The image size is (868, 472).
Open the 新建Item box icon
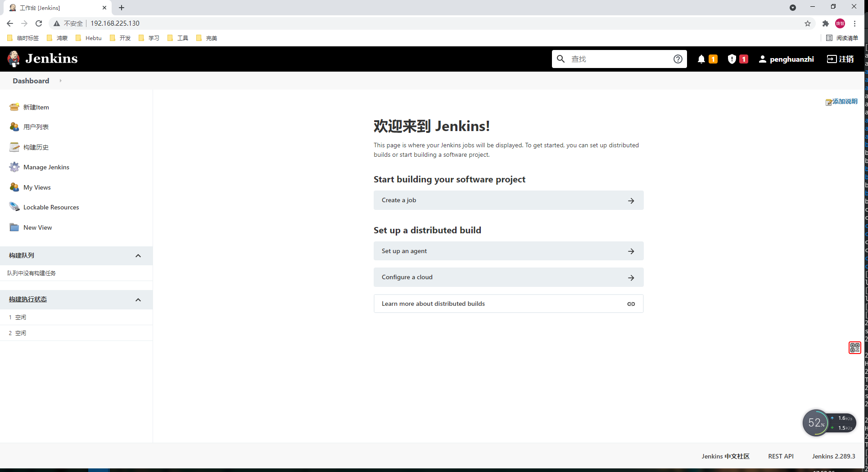pos(14,107)
